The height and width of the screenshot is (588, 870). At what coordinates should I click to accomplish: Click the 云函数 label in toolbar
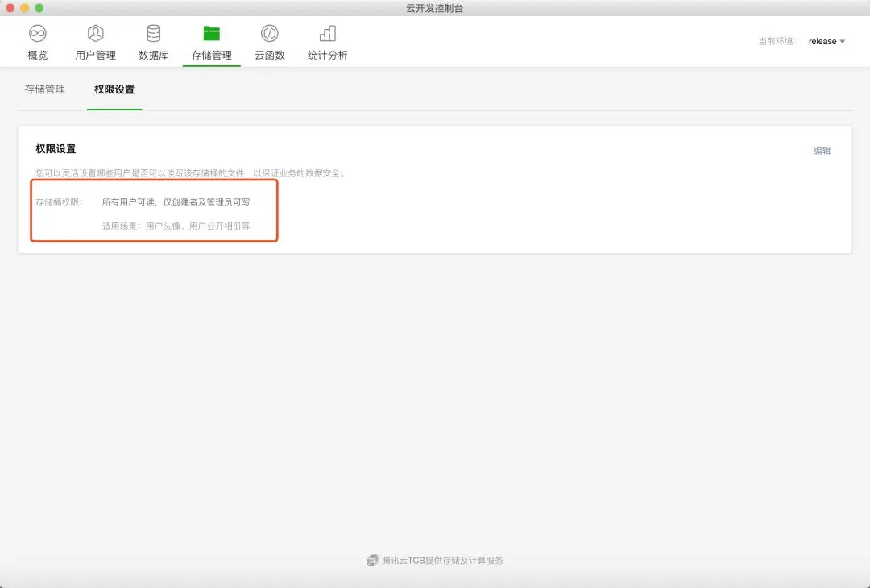point(270,55)
